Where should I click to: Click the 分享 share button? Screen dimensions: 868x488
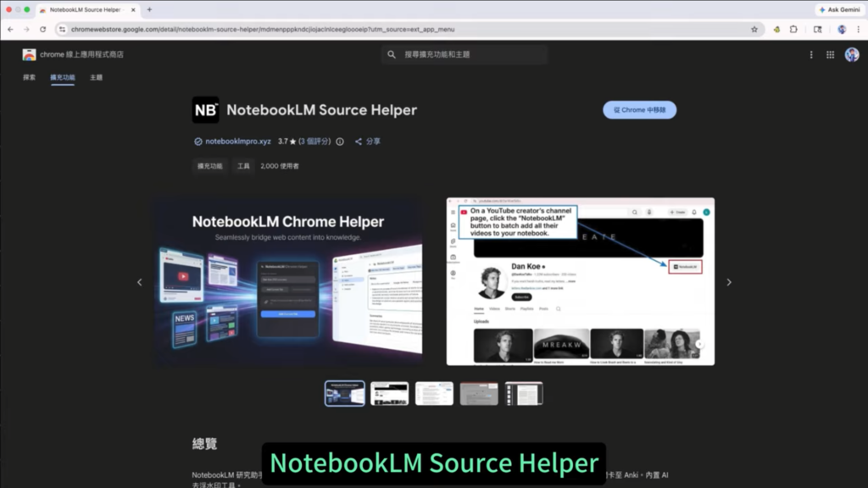[x=368, y=141]
